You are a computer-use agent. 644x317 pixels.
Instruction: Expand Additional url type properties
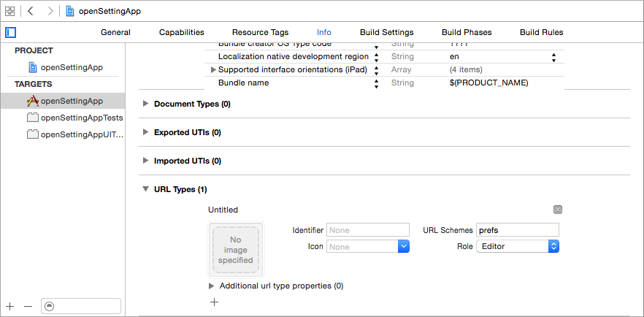tap(212, 286)
